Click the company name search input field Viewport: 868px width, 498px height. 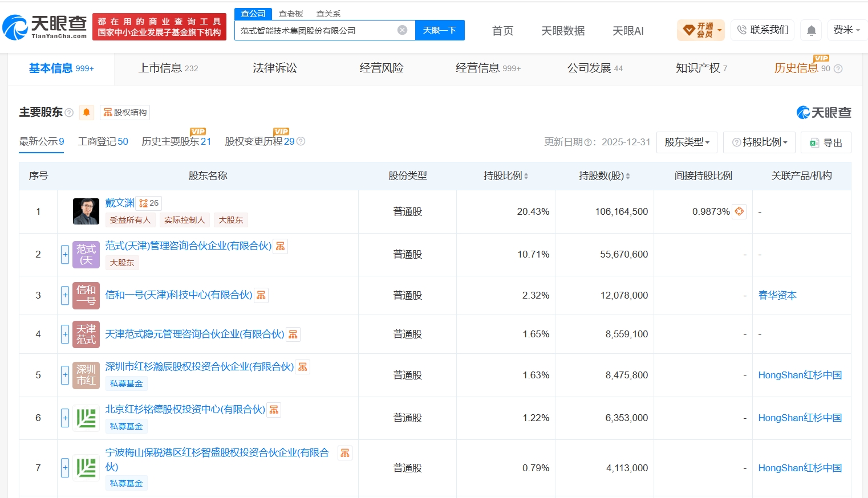pos(317,31)
